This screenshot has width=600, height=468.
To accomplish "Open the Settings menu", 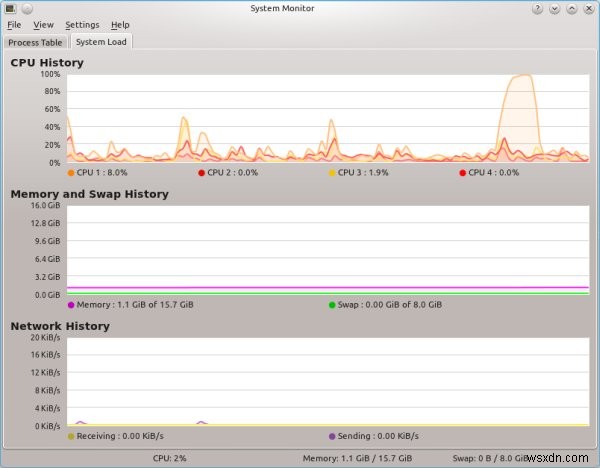I will point(82,24).
